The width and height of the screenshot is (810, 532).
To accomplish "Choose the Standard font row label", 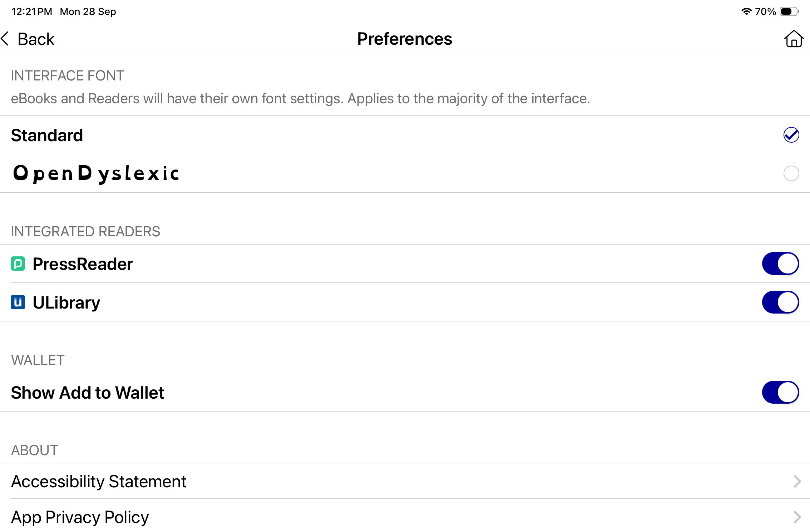I will pos(47,135).
